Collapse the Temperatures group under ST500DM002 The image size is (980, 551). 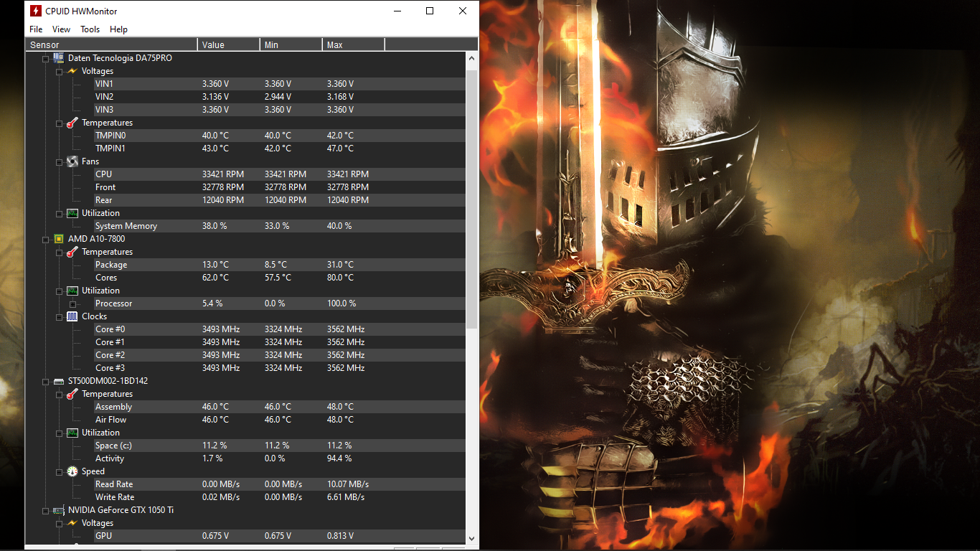point(60,394)
